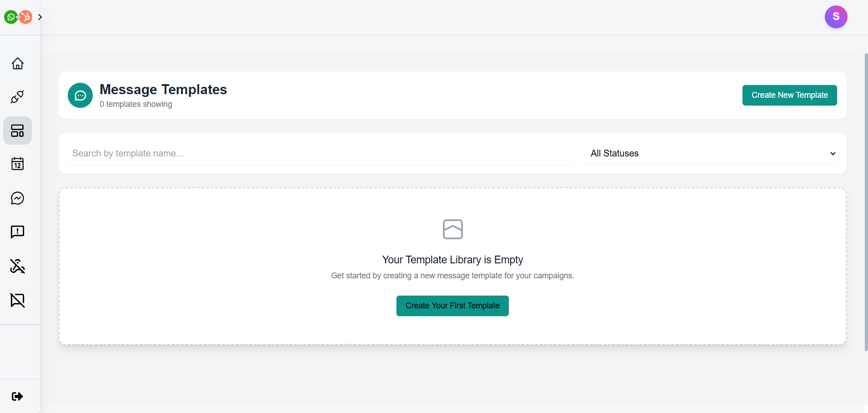The height and width of the screenshot is (413, 868).
Task: Click the empty library inbox icon
Action: pos(452,229)
